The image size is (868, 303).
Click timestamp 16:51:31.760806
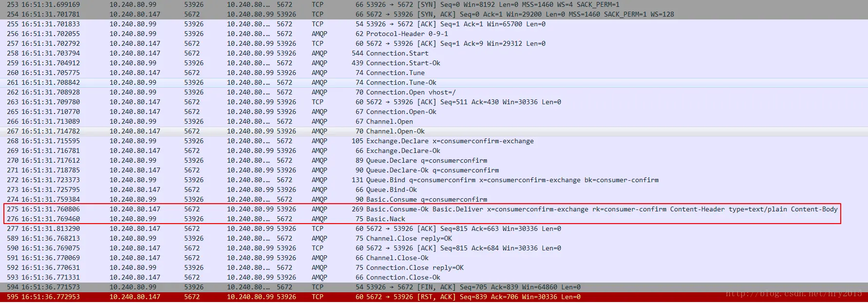51,209
